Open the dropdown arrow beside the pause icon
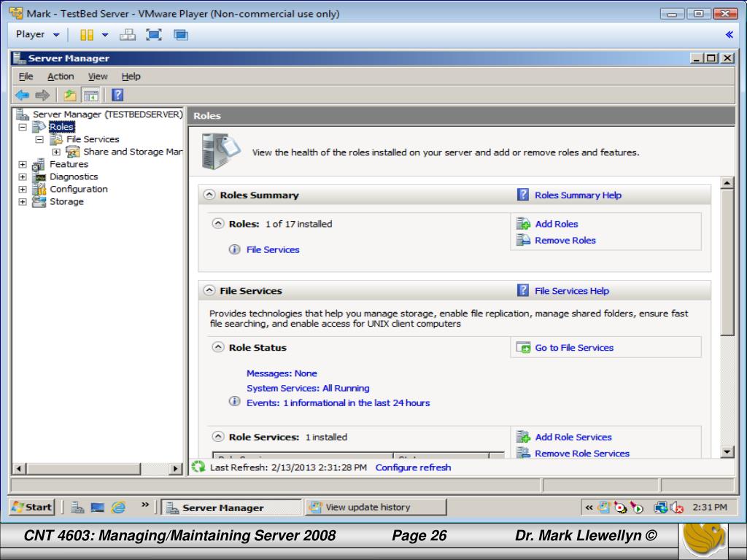 (105, 35)
